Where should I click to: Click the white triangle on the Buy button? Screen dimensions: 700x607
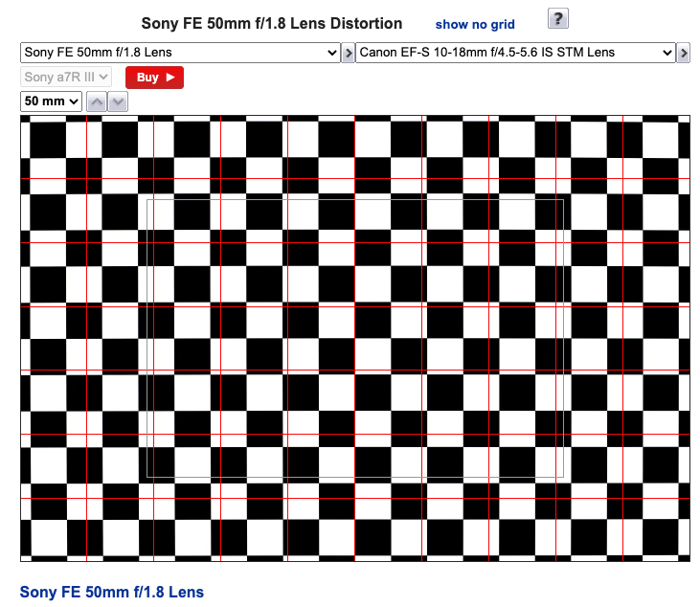point(170,78)
